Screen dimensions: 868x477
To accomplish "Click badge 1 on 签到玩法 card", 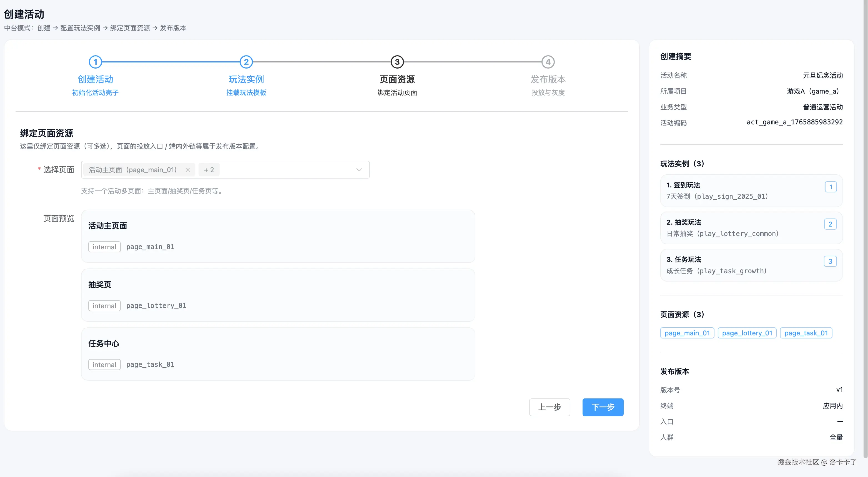I will 831,187.
